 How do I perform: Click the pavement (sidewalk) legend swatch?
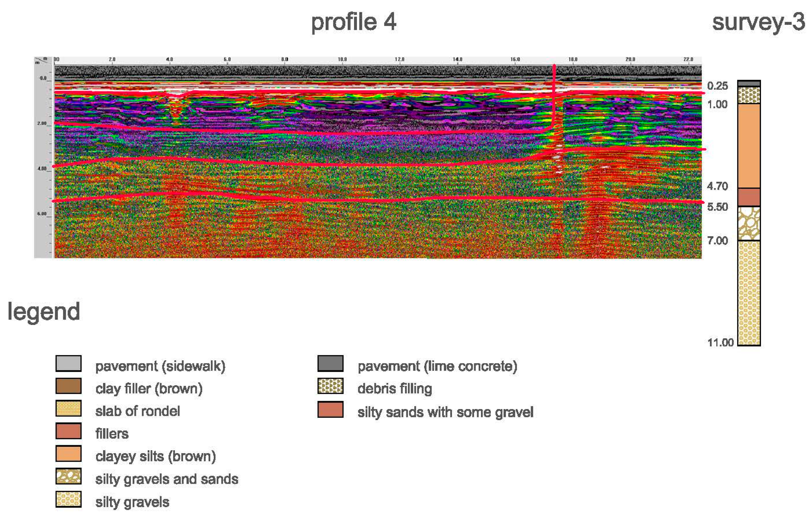[x=69, y=363]
